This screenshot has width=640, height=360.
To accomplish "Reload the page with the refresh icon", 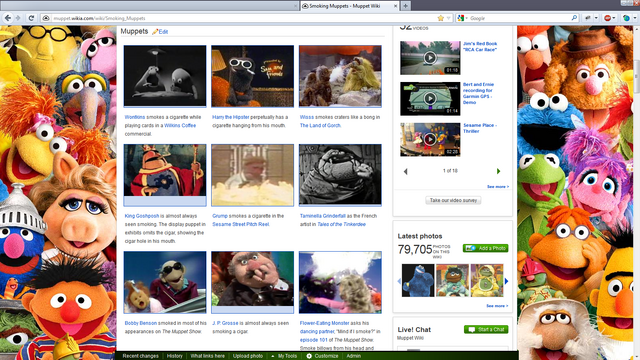I will pyautogui.click(x=31, y=18).
